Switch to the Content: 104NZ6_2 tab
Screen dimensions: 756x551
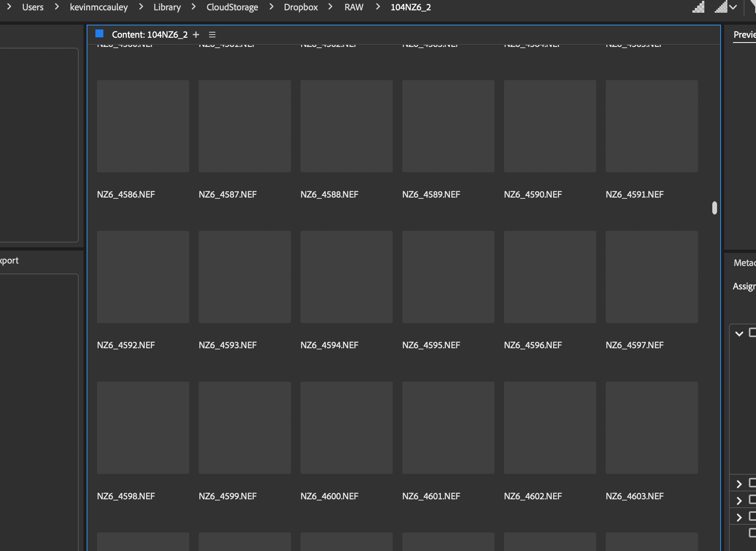150,34
